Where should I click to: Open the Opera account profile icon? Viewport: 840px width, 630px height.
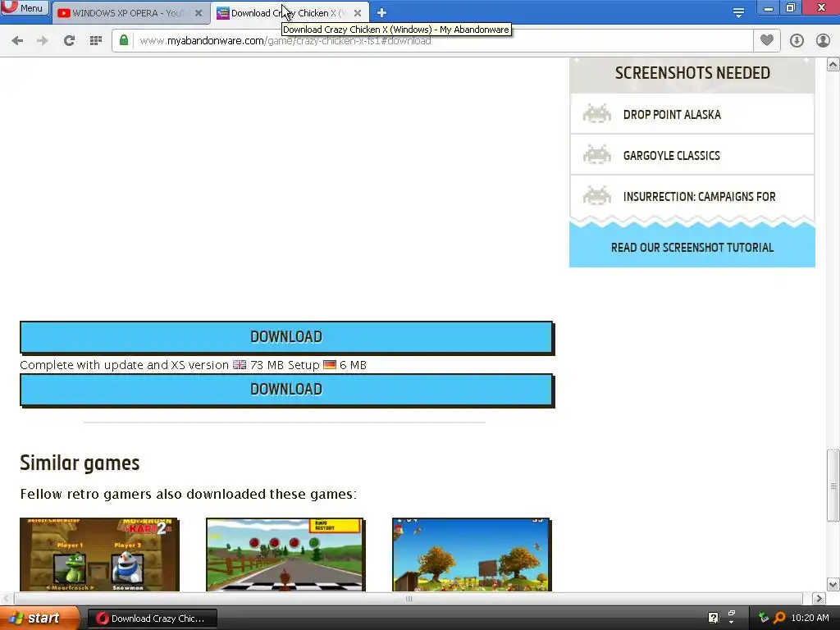(x=823, y=40)
